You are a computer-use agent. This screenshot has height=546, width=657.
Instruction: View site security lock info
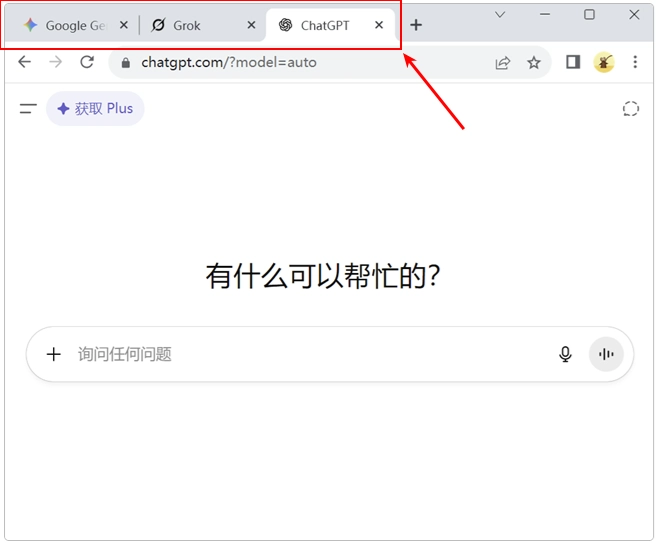[125, 63]
